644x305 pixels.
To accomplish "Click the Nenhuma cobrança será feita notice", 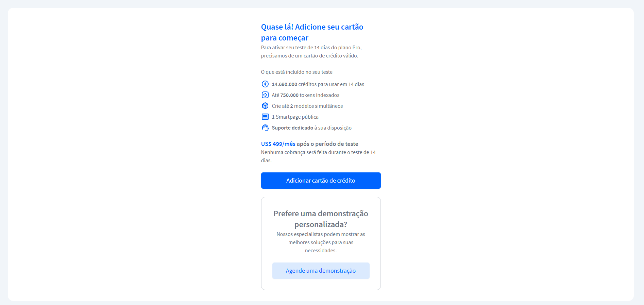I will [x=319, y=156].
